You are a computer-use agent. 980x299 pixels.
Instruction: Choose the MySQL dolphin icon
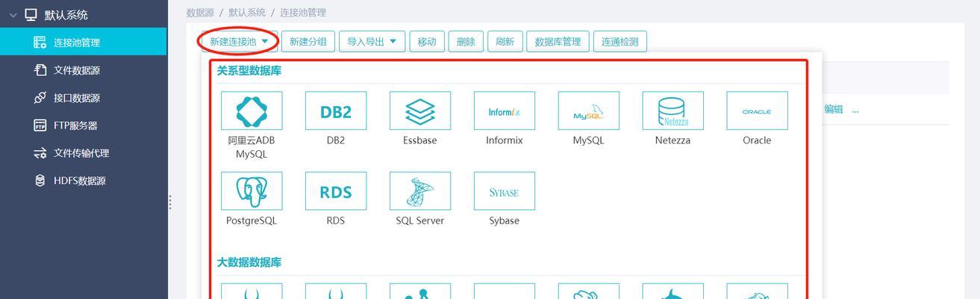[x=589, y=111]
